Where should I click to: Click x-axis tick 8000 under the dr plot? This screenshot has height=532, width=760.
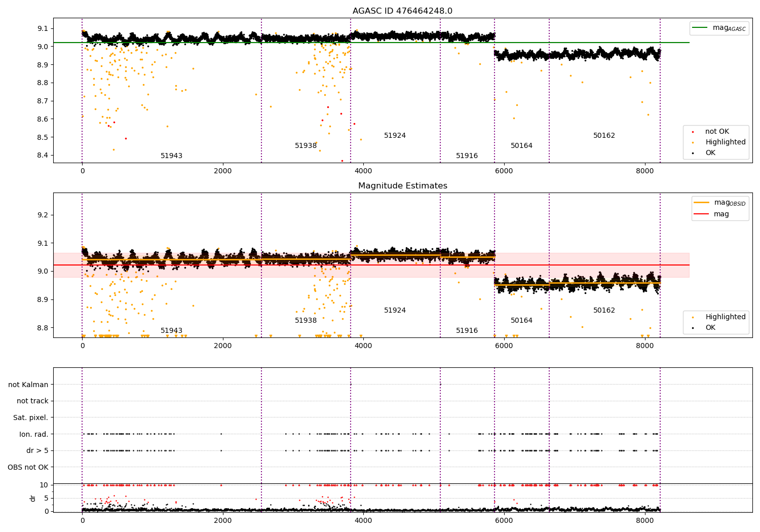click(x=644, y=520)
